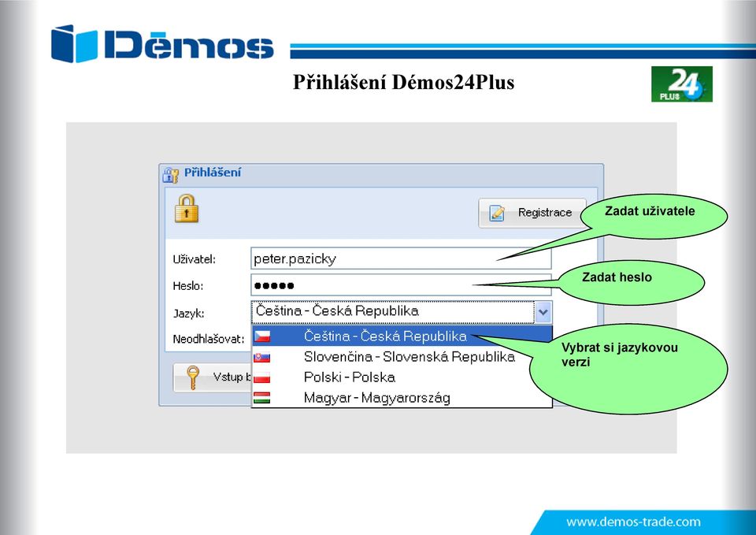Click the Heslo password field
Screen dimensions: 756x535
pos(401,285)
